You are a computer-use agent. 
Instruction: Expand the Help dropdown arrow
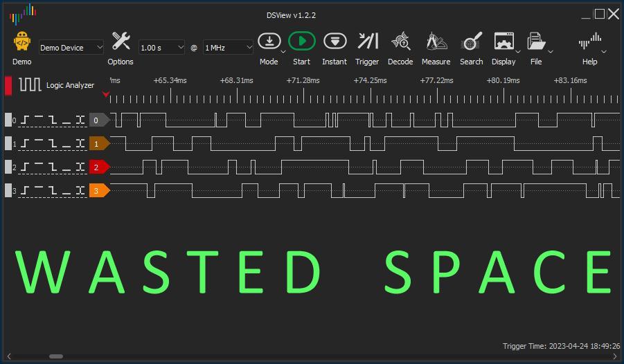coord(604,52)
